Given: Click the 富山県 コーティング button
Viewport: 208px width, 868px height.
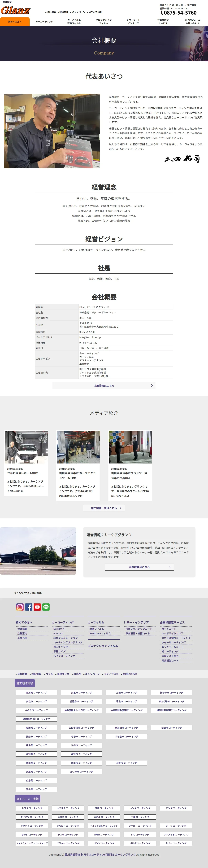Looking at the screenshot, I should (36, 789).
